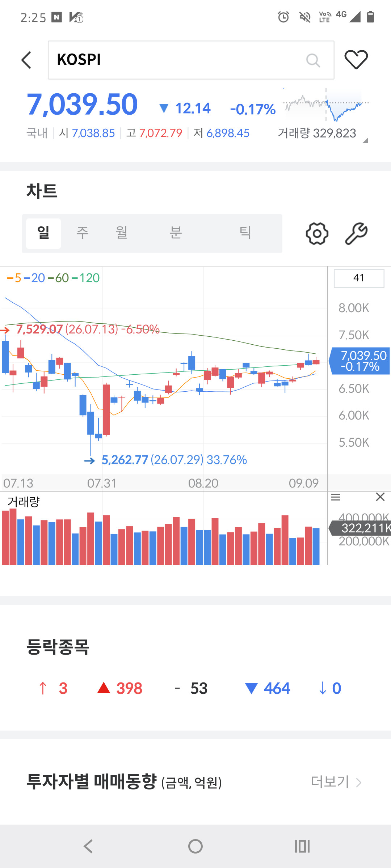Expand details via triangle near 거래량 329,823

point(365,141)
